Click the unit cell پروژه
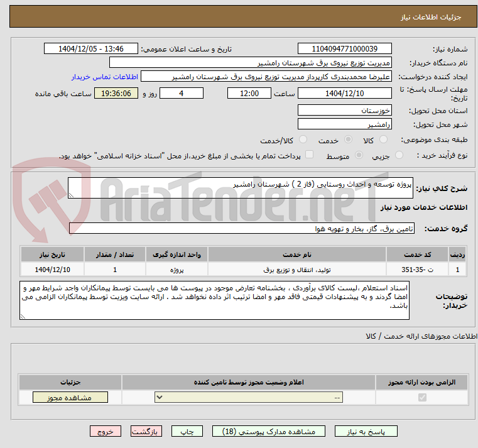 pos(177,270)
